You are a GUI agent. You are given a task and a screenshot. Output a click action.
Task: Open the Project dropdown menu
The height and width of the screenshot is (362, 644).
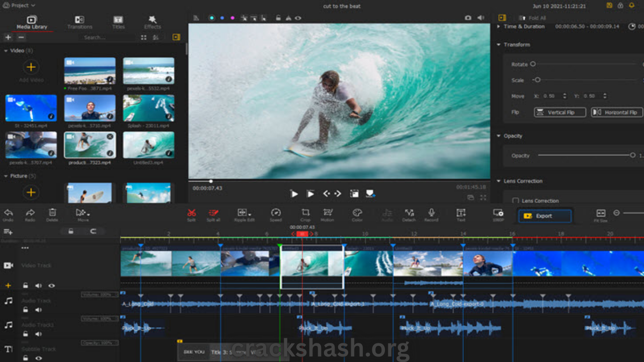point(20,6)
